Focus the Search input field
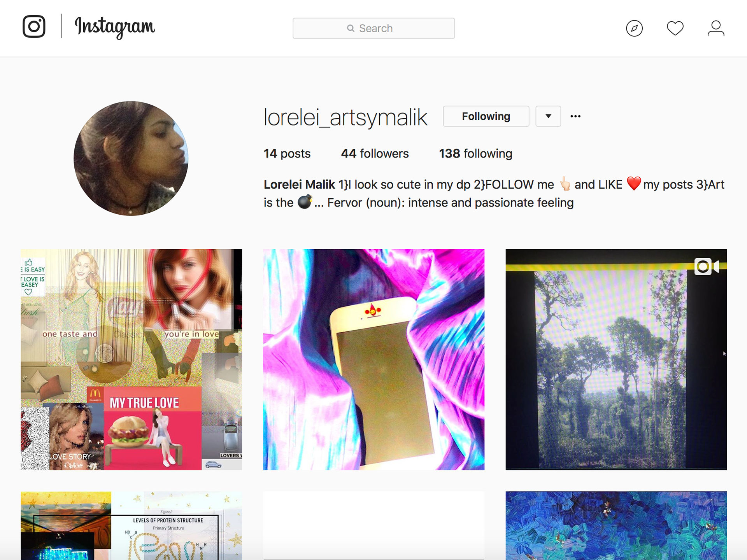This screenshot has height=560, width=747. pyautogui.click(x=374, y=28)
